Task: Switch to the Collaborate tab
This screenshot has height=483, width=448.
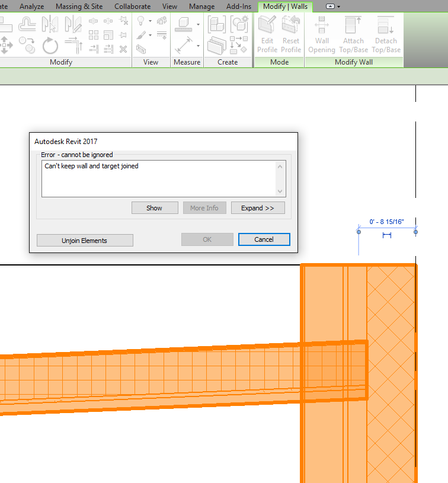Action: 133,7
